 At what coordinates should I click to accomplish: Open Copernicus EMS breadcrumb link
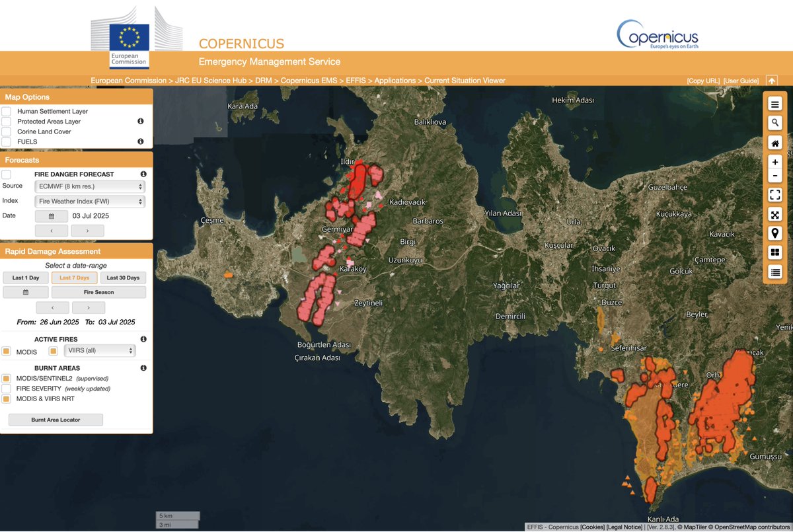(309, 81)
